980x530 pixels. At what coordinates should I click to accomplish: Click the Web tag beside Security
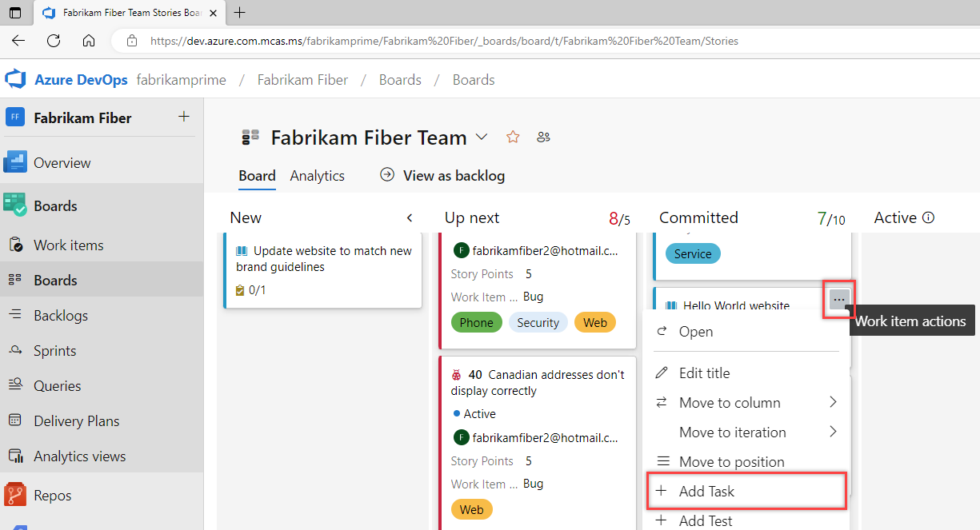tap(595, 322)
